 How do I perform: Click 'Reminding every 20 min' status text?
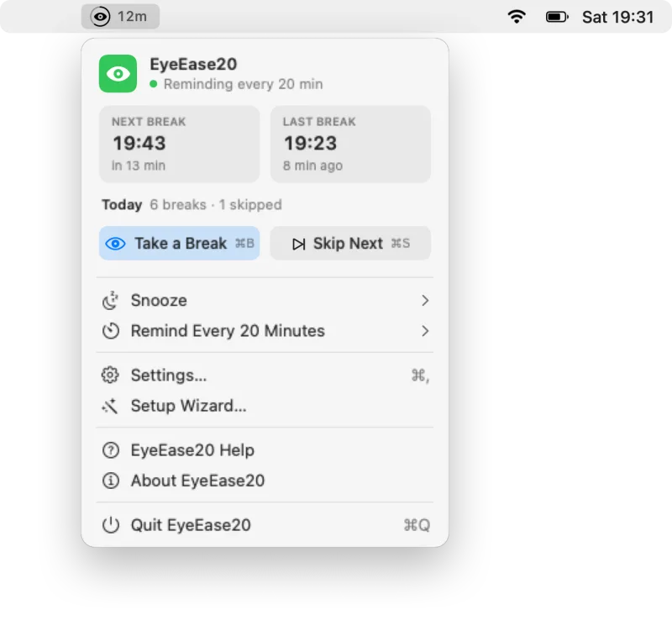coord(243,84)
